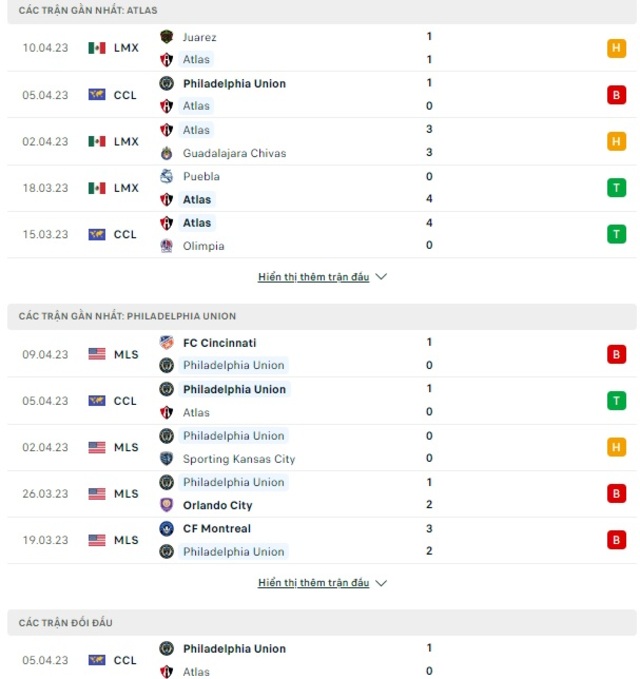Click the Guadalajara Chivas crest icon
This screenshot has height=679, width=640.
[166, 153]
